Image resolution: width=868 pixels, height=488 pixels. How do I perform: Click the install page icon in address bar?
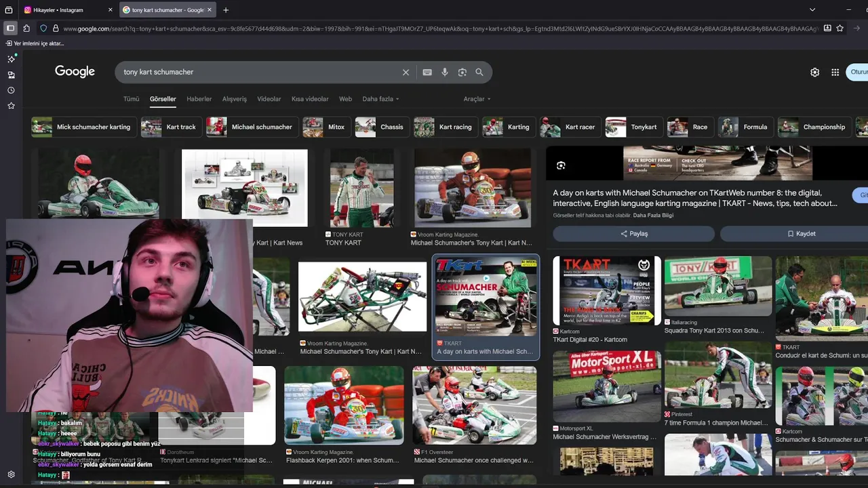827,28
